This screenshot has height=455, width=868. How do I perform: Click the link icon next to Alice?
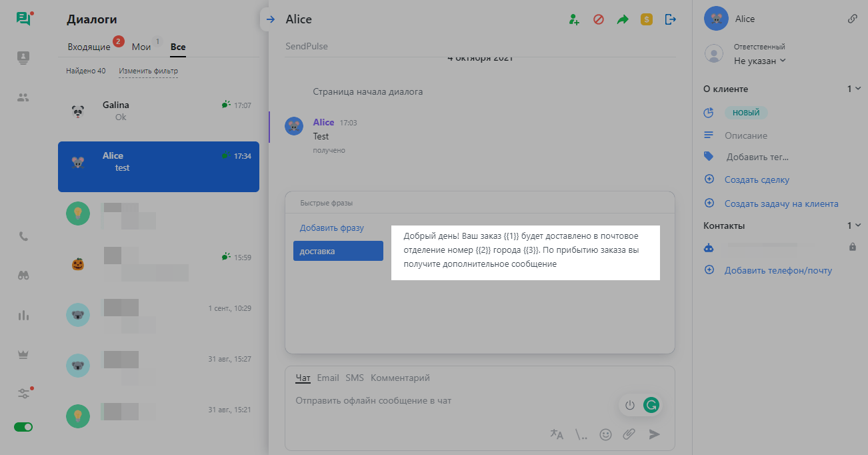pyautogui.click(x=852, y=19)
